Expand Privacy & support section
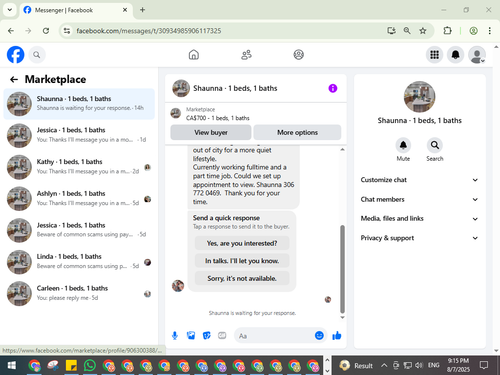Screen dimensions: 500x375 419,238
